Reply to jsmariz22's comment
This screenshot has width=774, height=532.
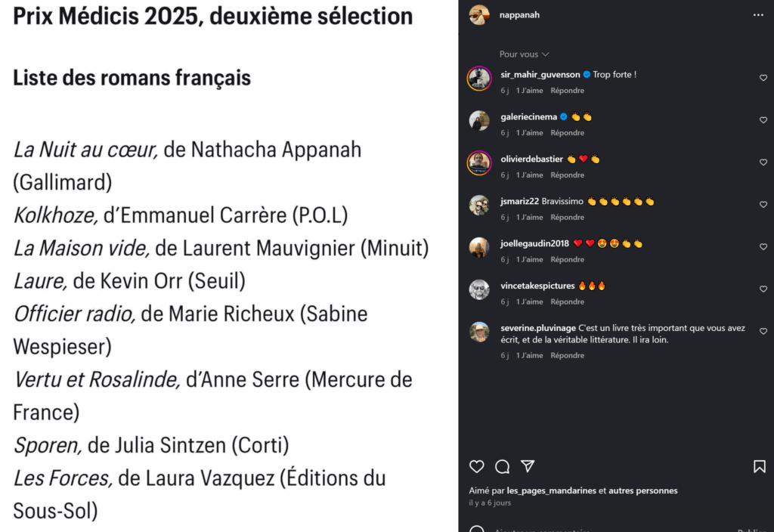567,218
